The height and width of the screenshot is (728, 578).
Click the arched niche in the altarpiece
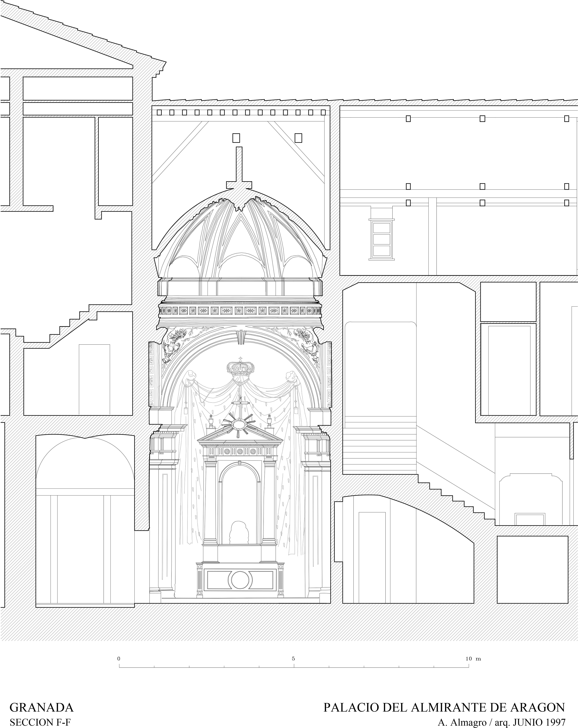pos(239,503)
